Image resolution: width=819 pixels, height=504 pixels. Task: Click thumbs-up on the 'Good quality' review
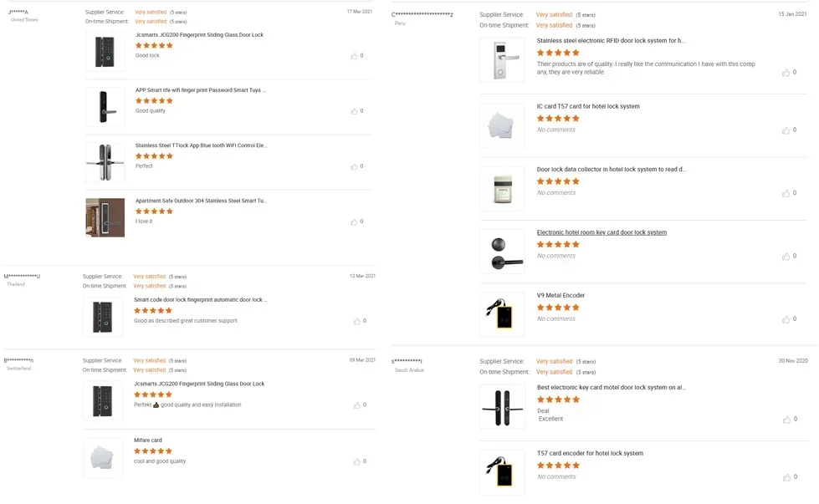(x=354, y=111)
